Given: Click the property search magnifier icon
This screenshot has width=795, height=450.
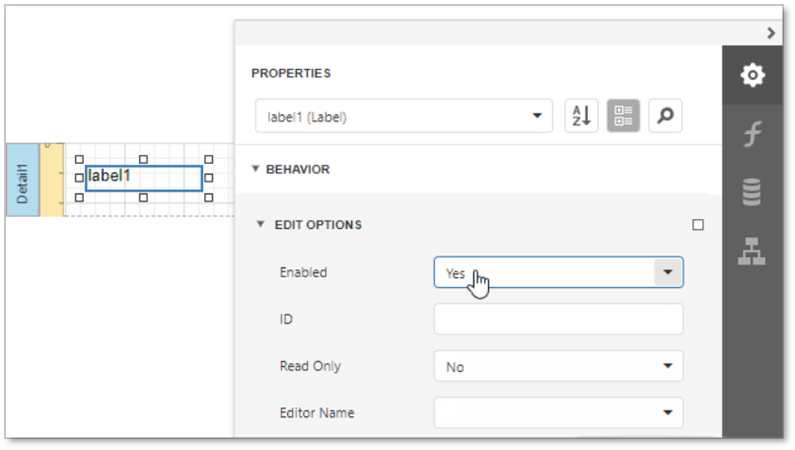Looking at the screenshot, I should pyautogui.click(x=665, y=116).
